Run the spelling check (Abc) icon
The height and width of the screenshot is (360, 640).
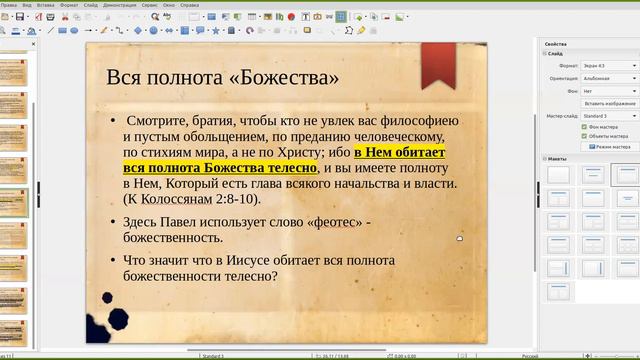coord(167,17)
